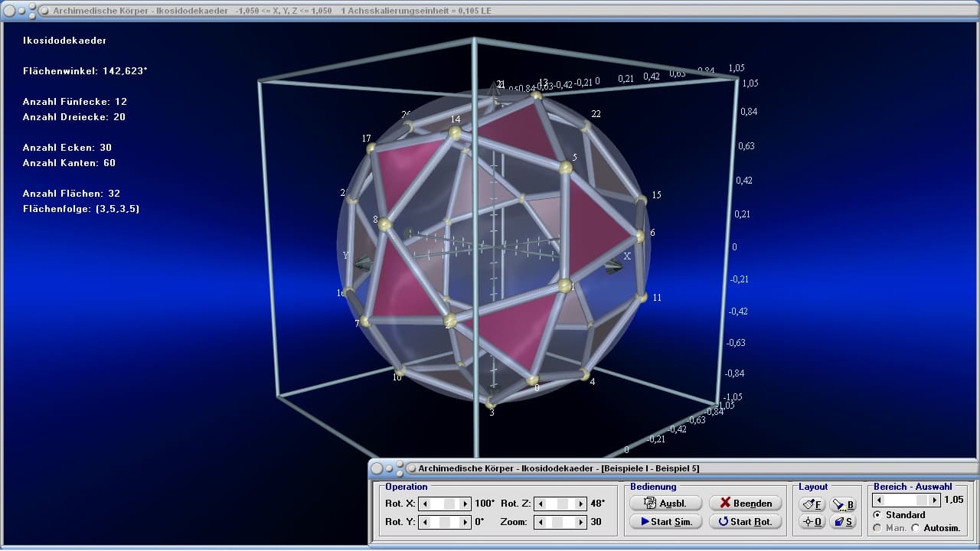Click the 'Anzahl Kanten: 60' text
Viewport: 980px width, 551px height.
coord(70,162)
